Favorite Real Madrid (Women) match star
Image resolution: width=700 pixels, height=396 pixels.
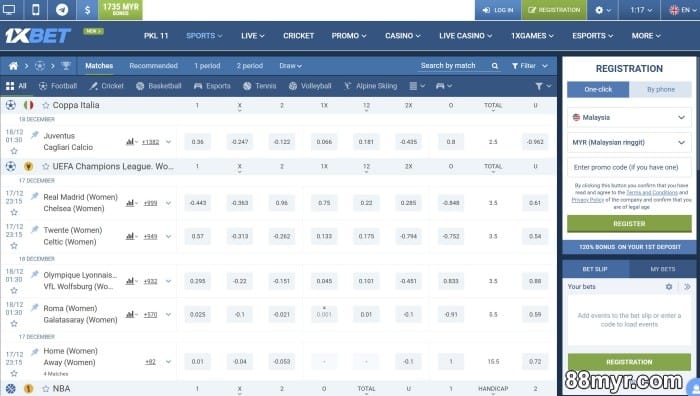tap(14, 212)
